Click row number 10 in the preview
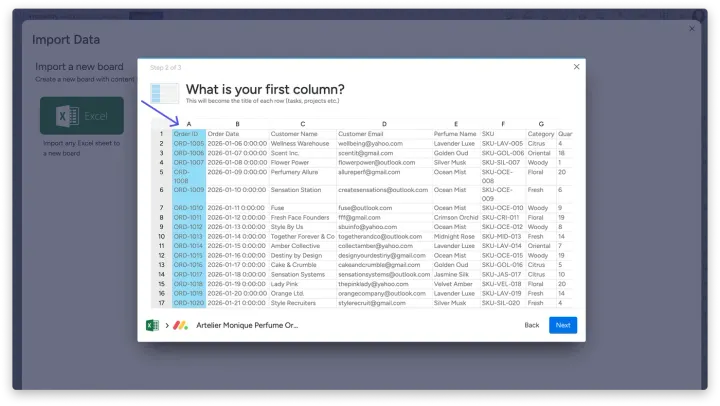 (x=162, y=236)
